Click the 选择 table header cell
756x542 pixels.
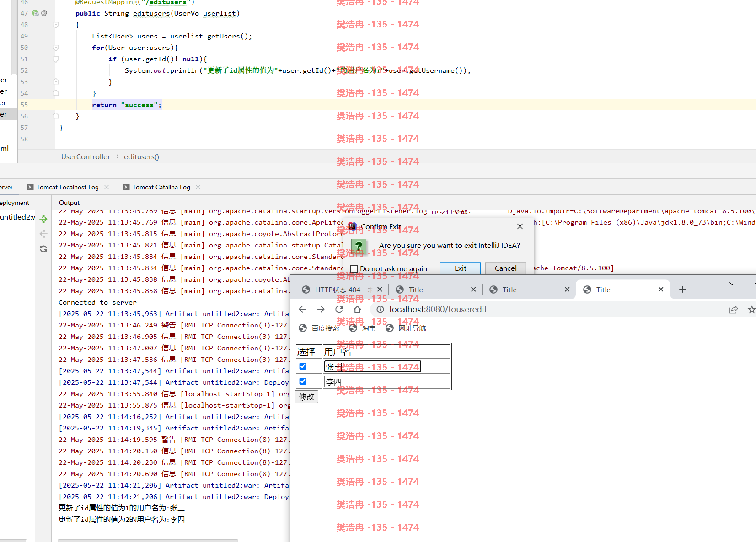coord(309,352)
